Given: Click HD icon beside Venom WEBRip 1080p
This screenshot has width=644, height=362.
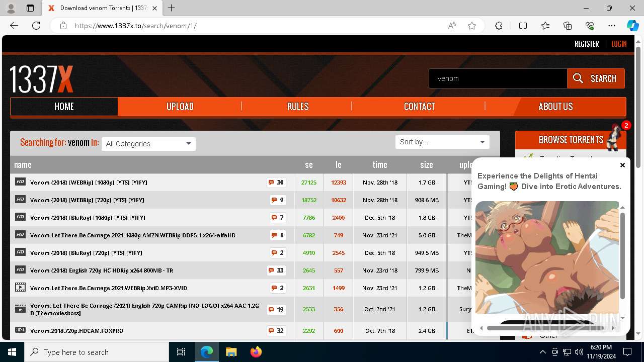Looking at the screenshot, I should pyautogui.click(x=20, y=182).
